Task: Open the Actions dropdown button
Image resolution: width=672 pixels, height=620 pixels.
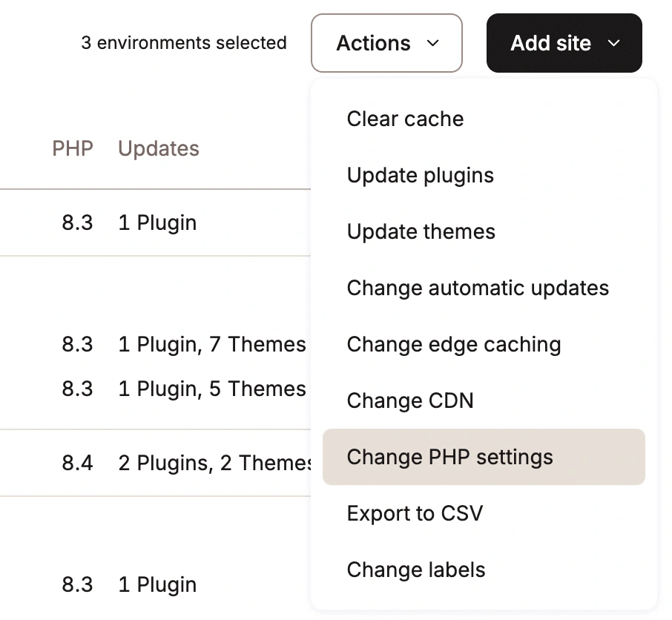Action: (x=386, y=43)
